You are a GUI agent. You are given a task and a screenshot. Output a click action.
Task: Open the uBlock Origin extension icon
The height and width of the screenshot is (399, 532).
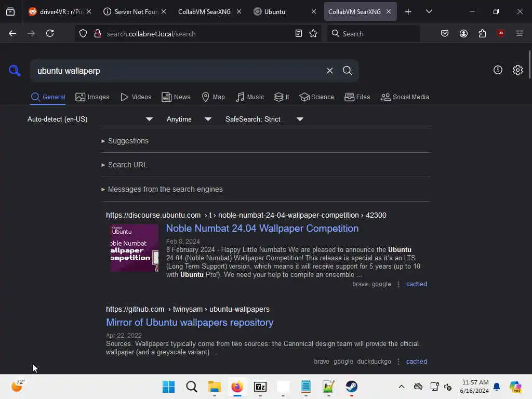[x=500, y=33]
